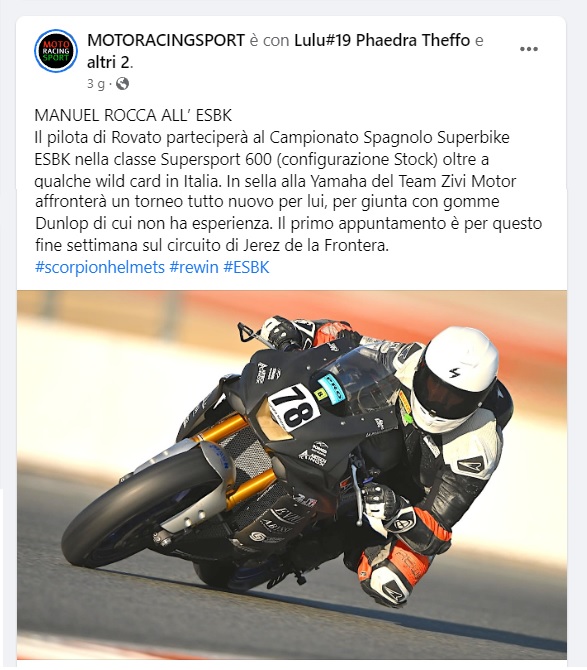587x670 pixels.
Task: Click the public globe privacy icon
Action: (122, 83)
